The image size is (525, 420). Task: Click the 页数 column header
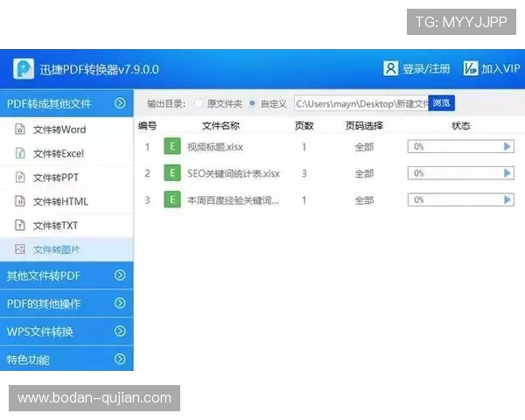(x=304, y=126)
